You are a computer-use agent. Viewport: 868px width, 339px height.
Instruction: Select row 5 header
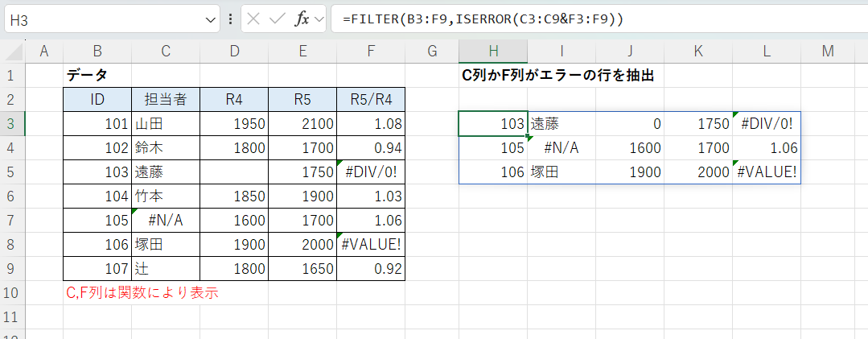click(12, 172)
